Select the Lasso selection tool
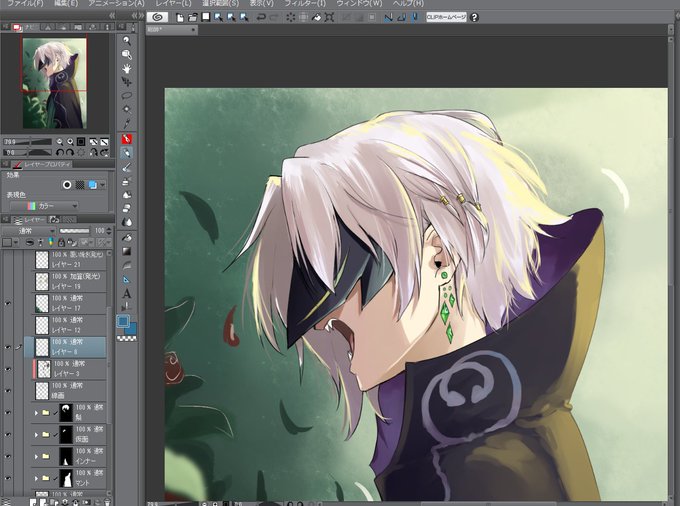This screenshot has height=506, width=680. pos(127,95)
